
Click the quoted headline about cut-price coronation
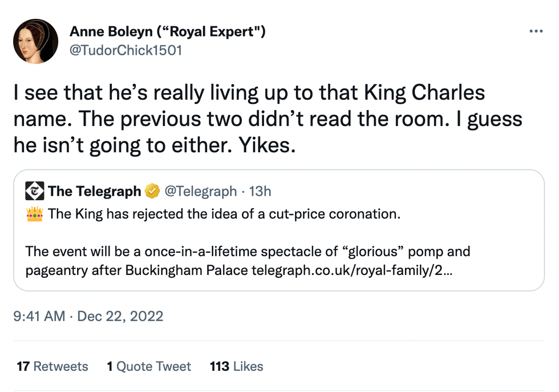click(225, 215)
